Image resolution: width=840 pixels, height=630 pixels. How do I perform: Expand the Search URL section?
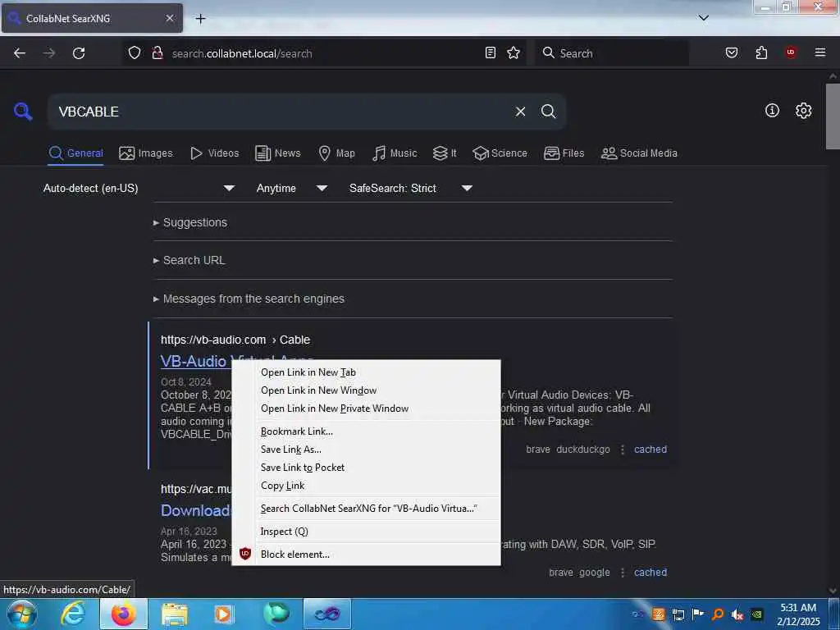189,260
